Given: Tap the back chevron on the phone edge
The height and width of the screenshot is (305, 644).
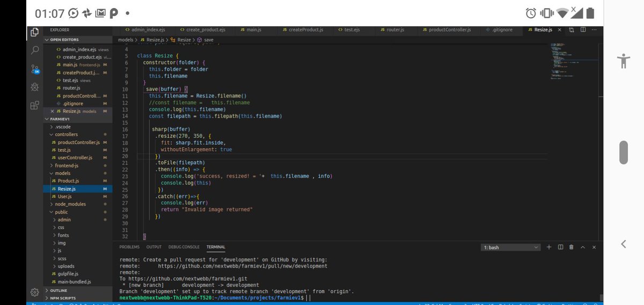Looking at the screenshot, I should 623,244.
